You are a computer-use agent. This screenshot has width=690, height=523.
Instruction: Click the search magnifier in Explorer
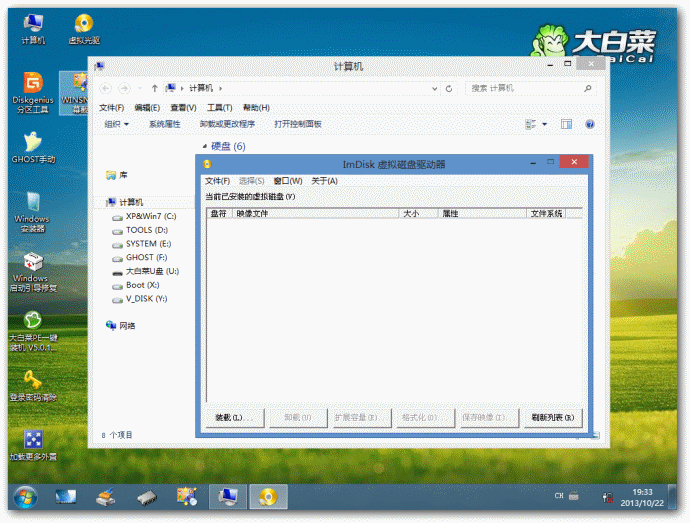click(587, 88)
